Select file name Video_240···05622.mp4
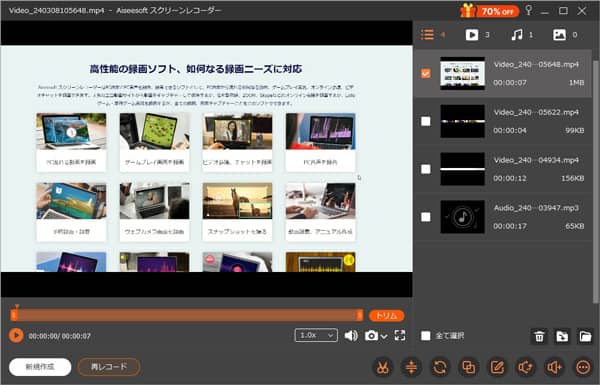 coord(536,112)
